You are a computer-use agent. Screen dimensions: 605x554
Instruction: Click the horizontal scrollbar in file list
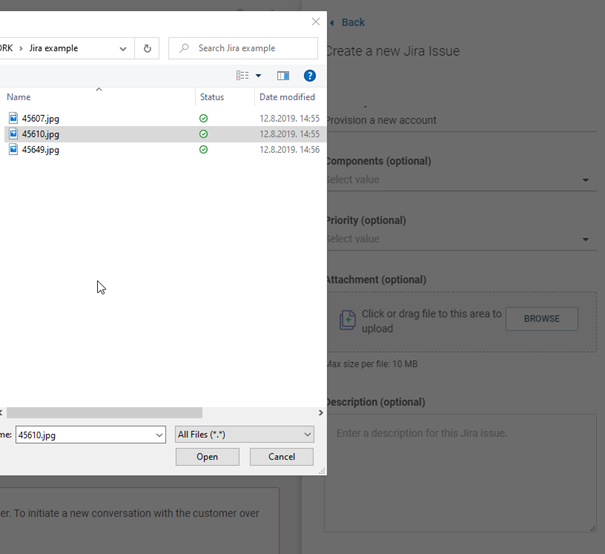(x=104, y=412)
